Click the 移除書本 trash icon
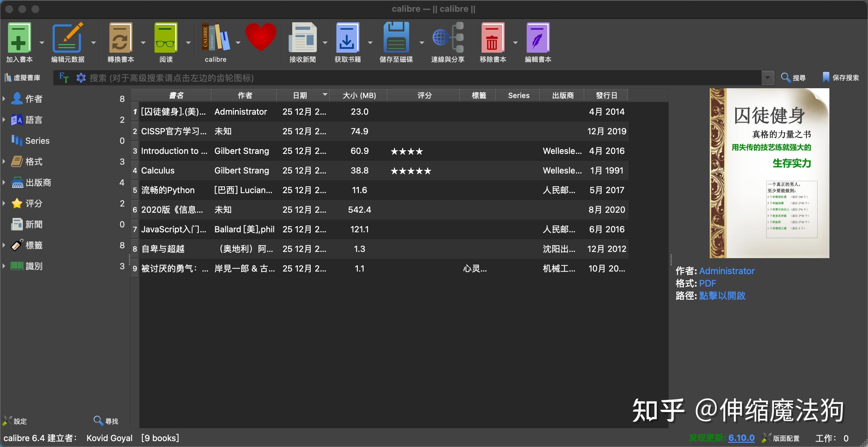 click(x=492, y=38)
